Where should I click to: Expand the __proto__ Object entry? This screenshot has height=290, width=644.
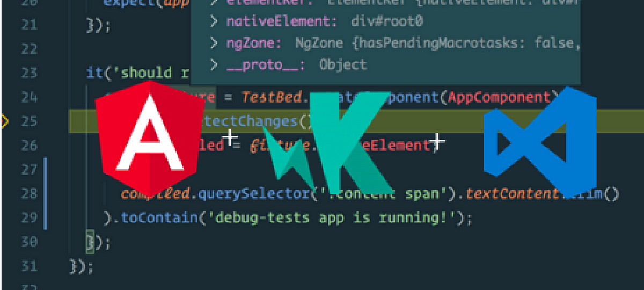[x=215, y=65]
